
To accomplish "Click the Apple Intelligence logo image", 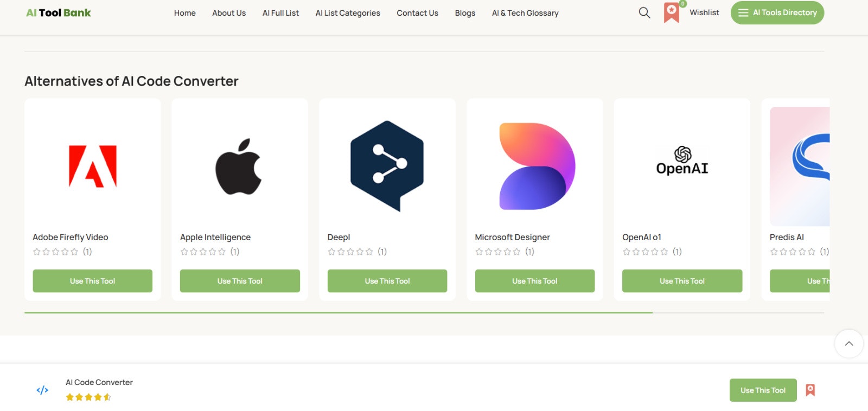I will coord(240,166).
